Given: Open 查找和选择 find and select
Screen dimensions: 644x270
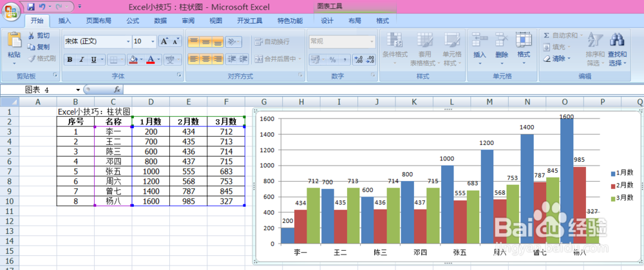Looking at the screenshot, I should pyautogui.click(x=617, y=49).
